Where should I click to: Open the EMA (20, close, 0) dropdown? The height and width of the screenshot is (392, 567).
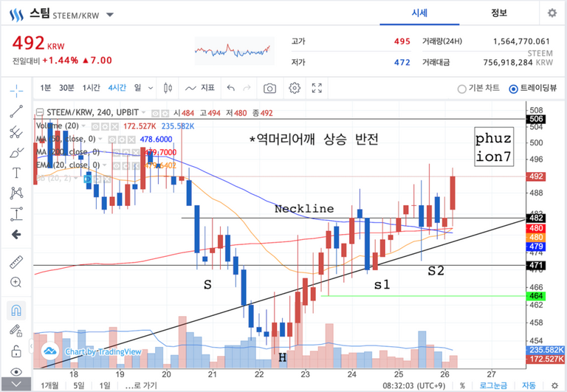coord(105,165)
